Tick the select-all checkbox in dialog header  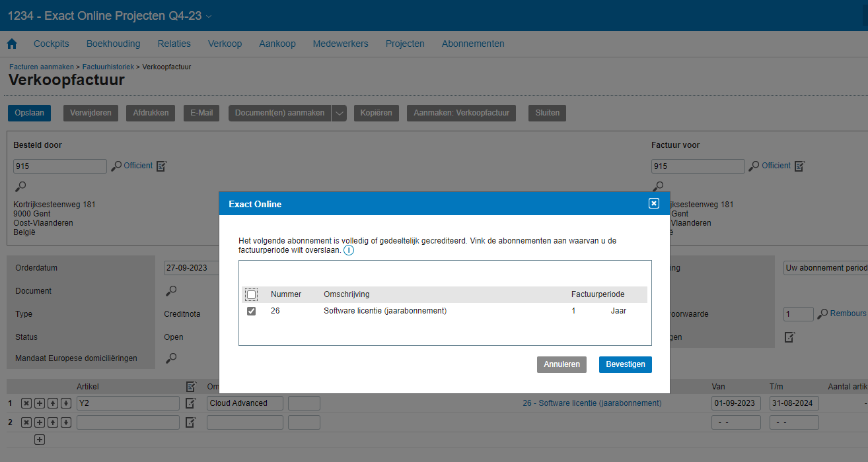pos(252,294)
